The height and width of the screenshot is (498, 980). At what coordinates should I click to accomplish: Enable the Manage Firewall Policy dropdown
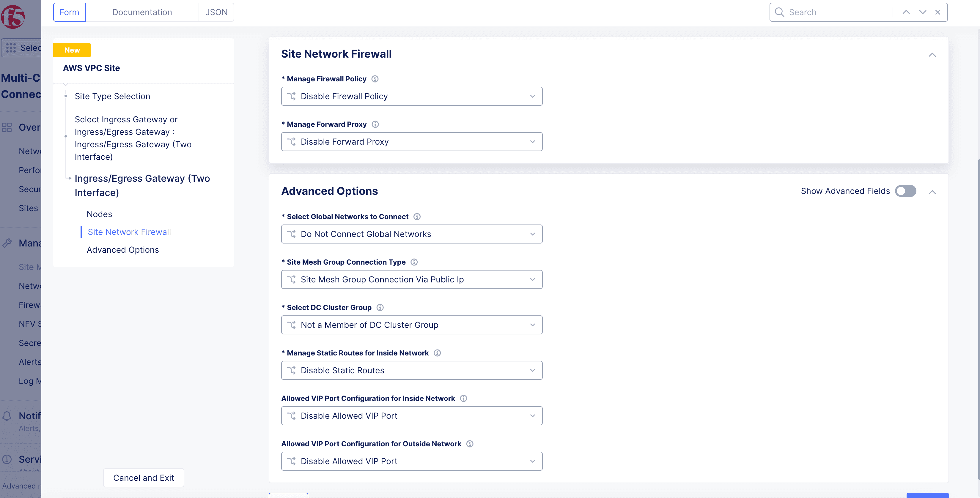pyautogui.click(x=412, y=96)
